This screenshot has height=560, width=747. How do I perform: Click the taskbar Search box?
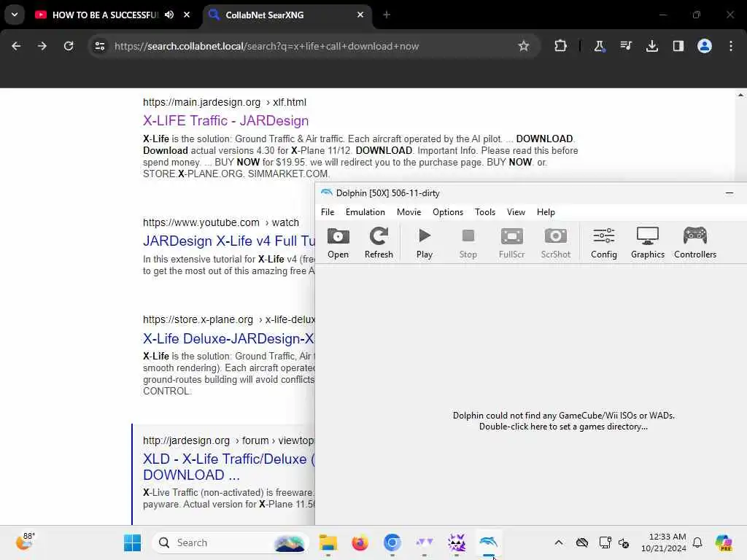[230, 542]
